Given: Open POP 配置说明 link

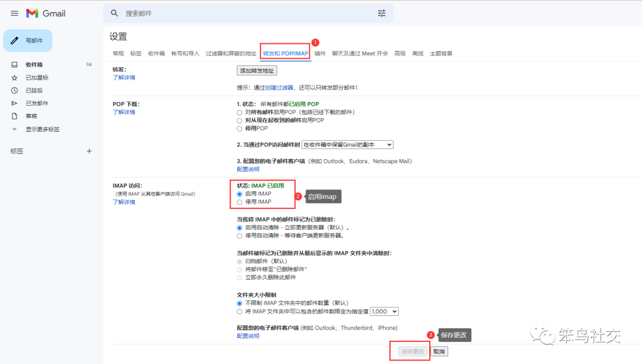Looking at the screenshot, I should tap(248, 169).
